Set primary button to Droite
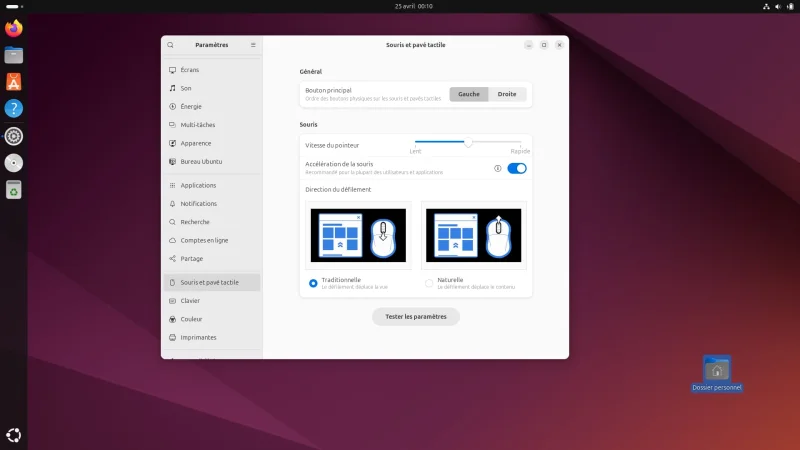Viewport: 800px width, 450px height. click(x=507, y=94)
